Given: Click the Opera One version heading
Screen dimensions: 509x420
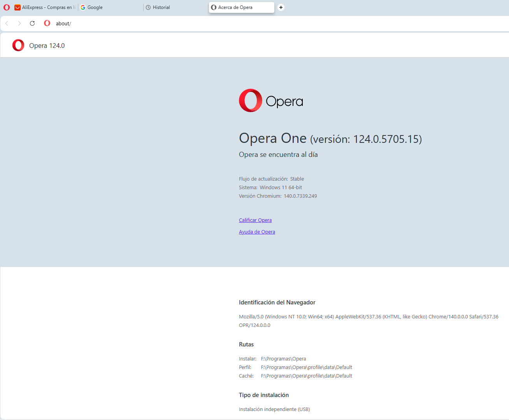Looking at the screenshot, I should [330, 139].
